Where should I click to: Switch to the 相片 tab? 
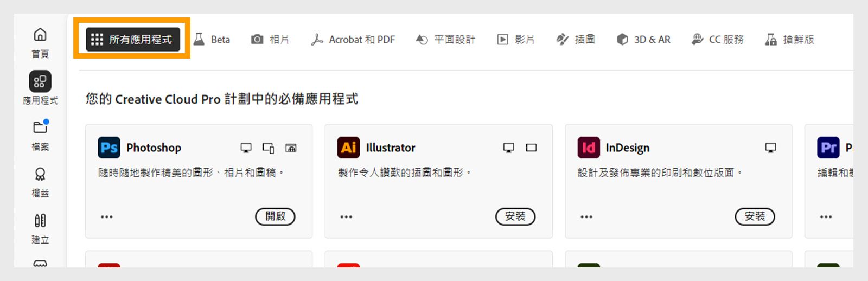270,40
